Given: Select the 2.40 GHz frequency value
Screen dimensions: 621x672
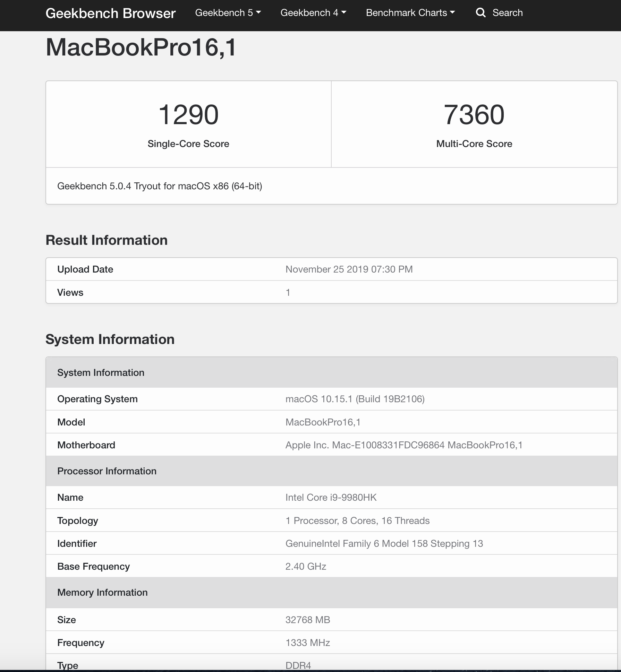Looking at the screenshot, I should [x=306, y=567].
